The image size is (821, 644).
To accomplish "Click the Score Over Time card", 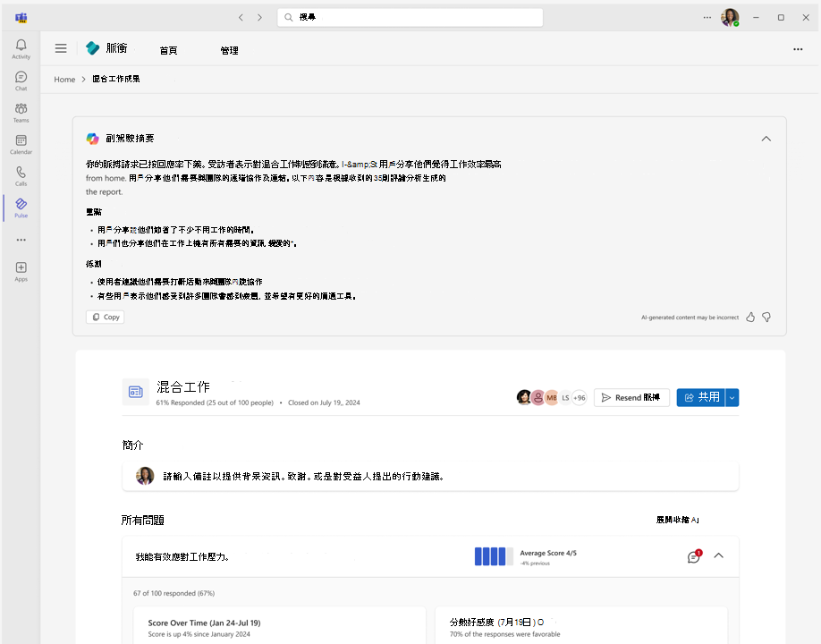I will point(280,626).
